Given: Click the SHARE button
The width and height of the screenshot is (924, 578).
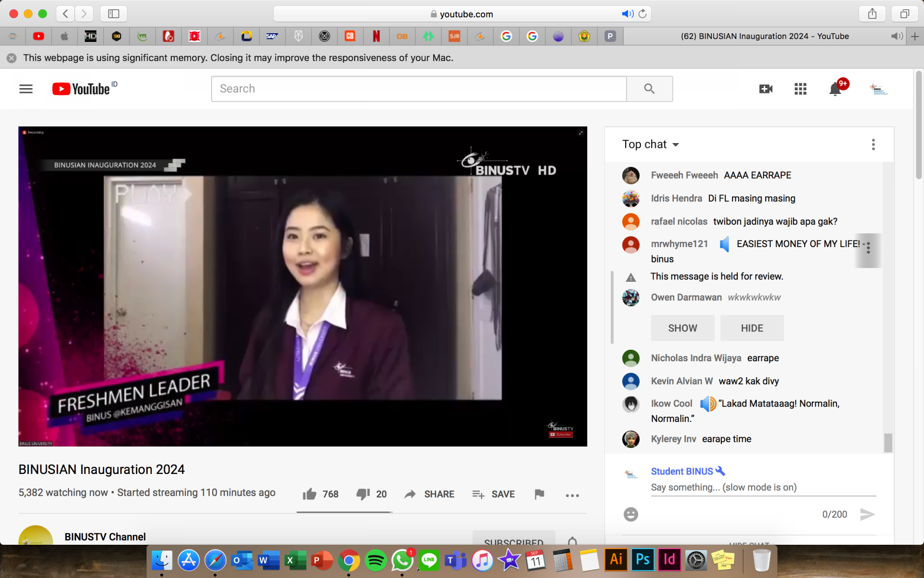Looking at the screenshot, I should click(430, 494).
